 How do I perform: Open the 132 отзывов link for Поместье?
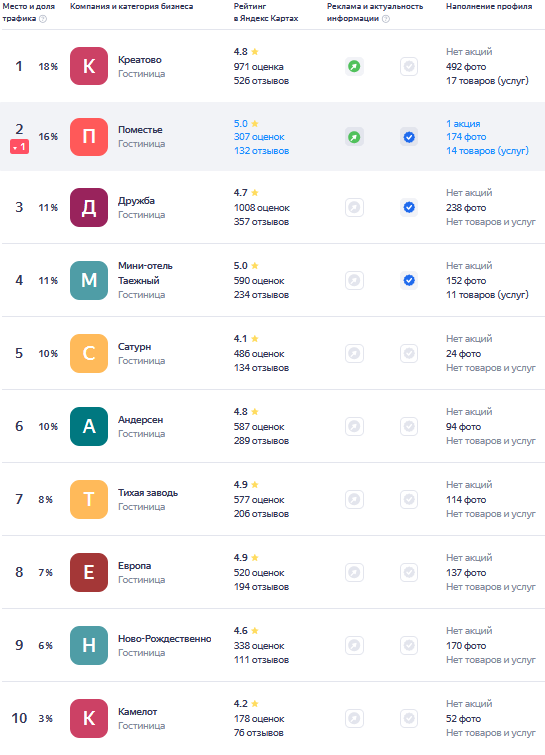(261, 151)
